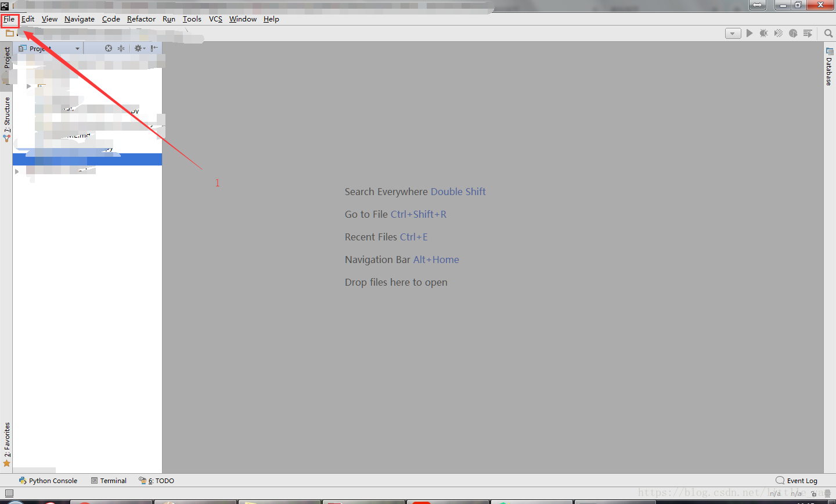Open Project panel settings gear
Viewport: 836px width, 504px height.
[x=138, y=48]
